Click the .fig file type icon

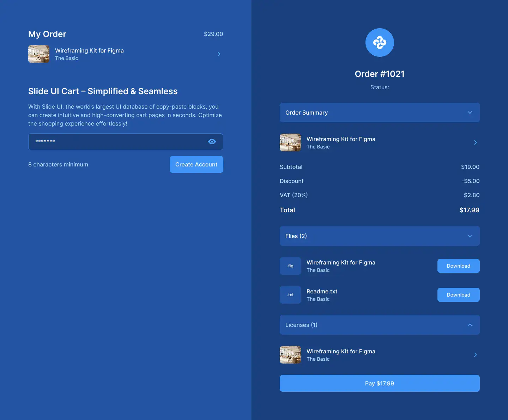point(290,266)
